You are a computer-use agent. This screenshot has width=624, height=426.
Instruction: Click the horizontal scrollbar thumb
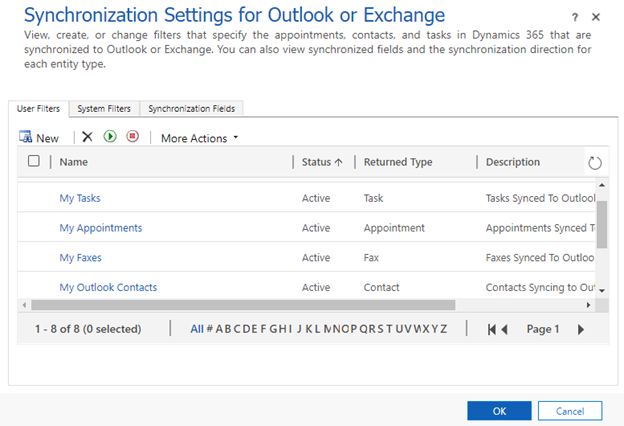243,305
